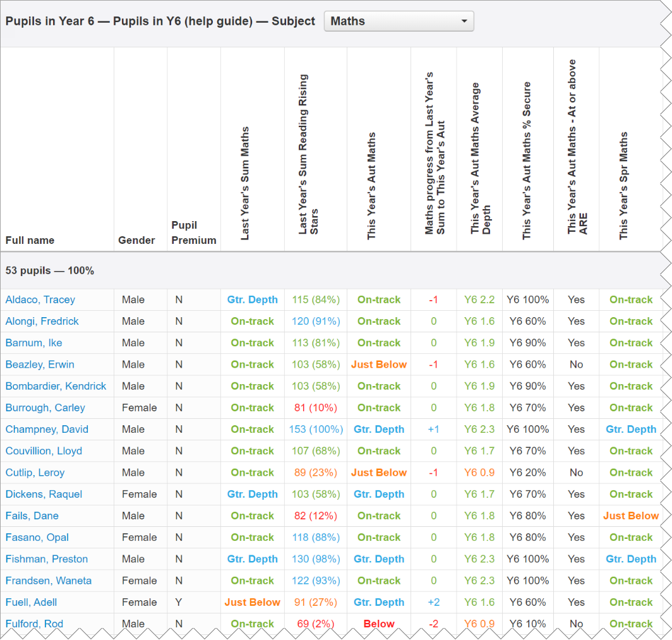Click Gtr. Depth Spr Maths for Champney, David
The image size is (672, 640).
tap(631, 429)
